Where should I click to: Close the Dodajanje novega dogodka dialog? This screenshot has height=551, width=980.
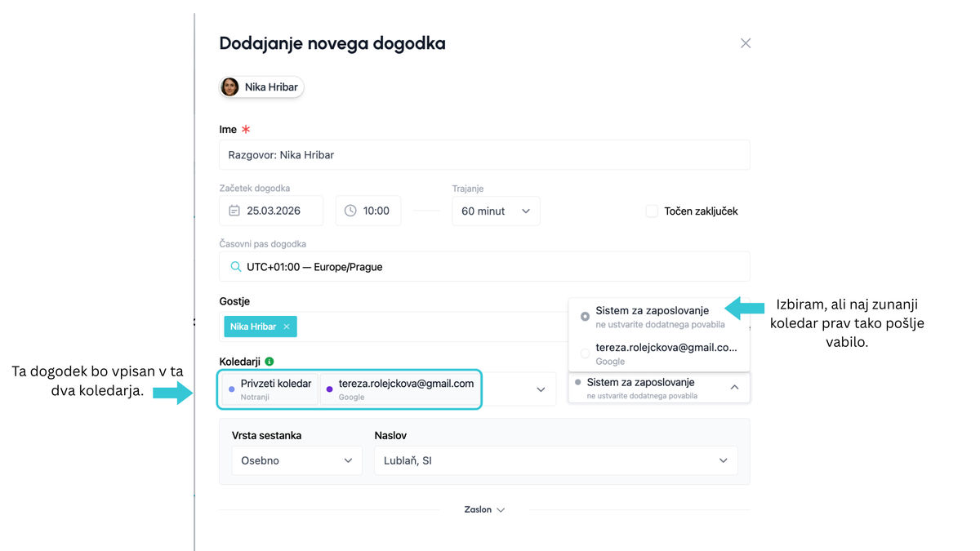[745, 43]
